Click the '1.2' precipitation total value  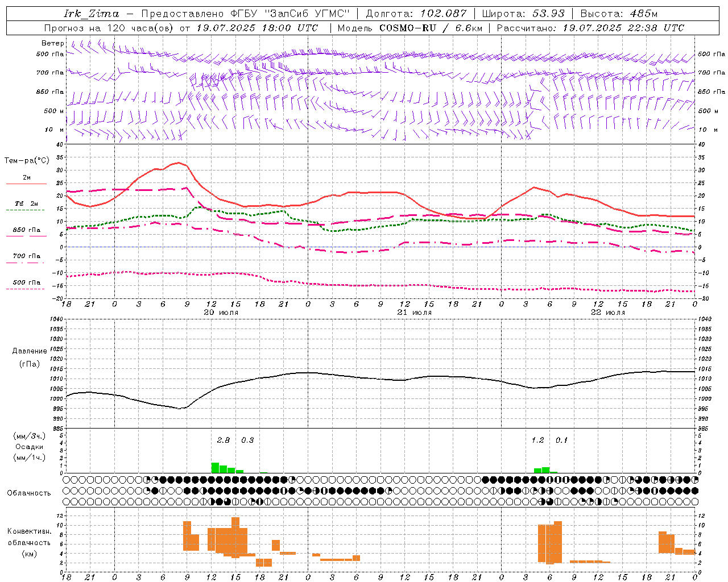(x=537, y=440)
